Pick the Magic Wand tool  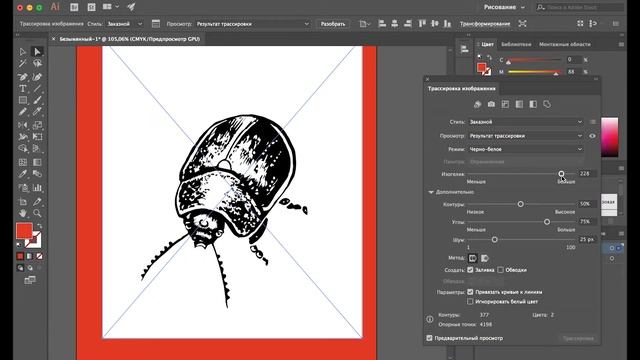22,63
